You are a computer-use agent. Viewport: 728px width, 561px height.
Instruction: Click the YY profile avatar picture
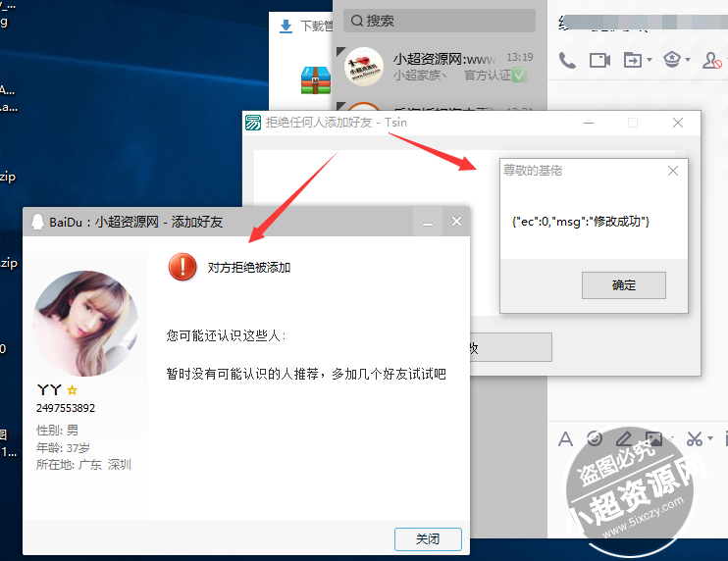[x=85, y=324]
